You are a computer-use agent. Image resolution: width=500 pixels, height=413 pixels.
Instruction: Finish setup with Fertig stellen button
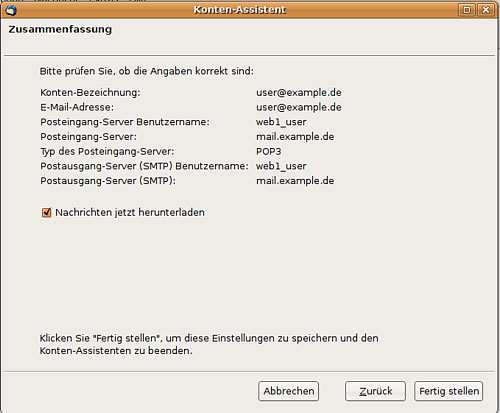click(x=449, y=391)
